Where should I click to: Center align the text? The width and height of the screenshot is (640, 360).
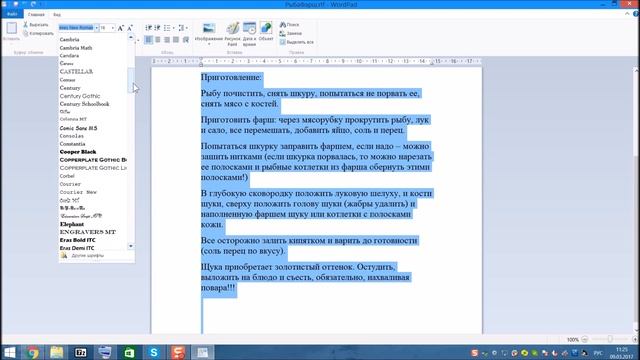point(158,40)
